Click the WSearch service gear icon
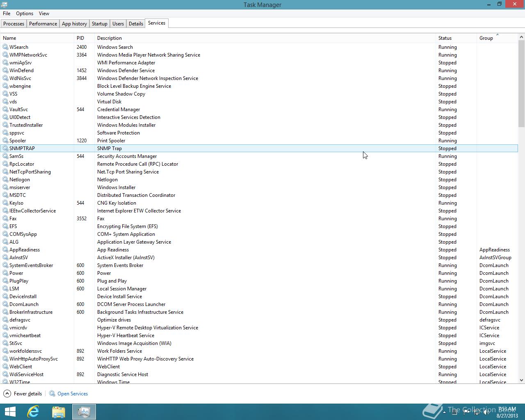The width and height of the screenshot is (525, 420). (x=5, y=47)
